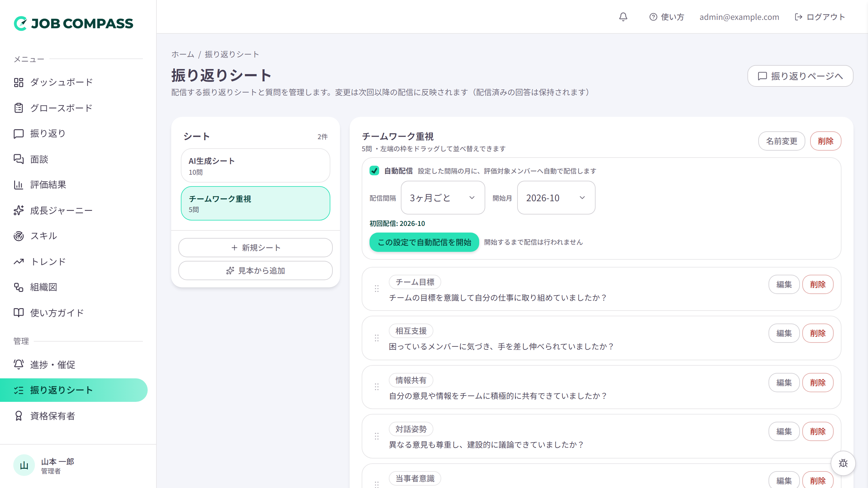Open the 使い方 help link
The width and height of the screenshot is (868, 488).
(x=666, y=17)
